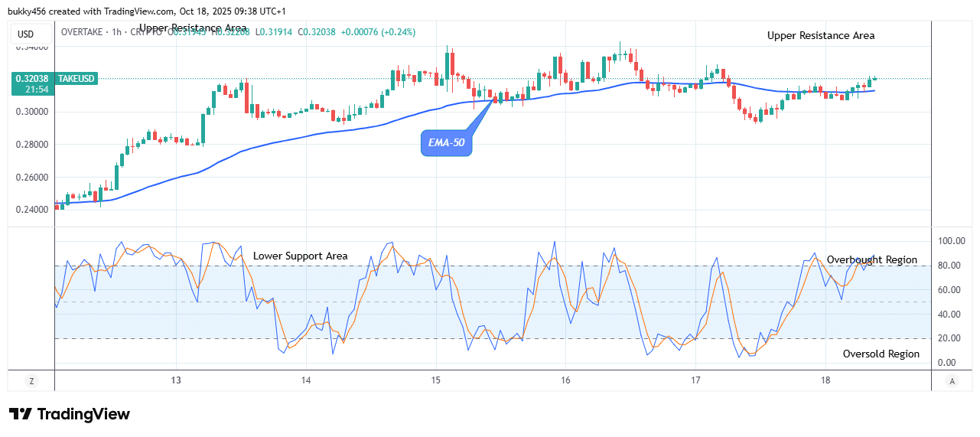This screenshot has height=437, width=980.
Task: Select date 13 on the time axis
Action: (x=176, y=380)
